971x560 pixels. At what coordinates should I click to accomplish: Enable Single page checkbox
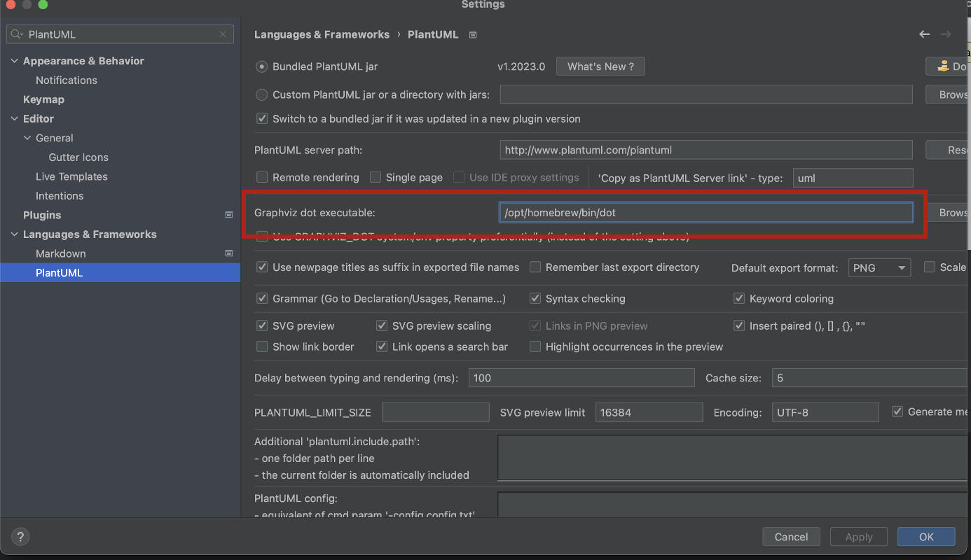click(x=376, y=178)
